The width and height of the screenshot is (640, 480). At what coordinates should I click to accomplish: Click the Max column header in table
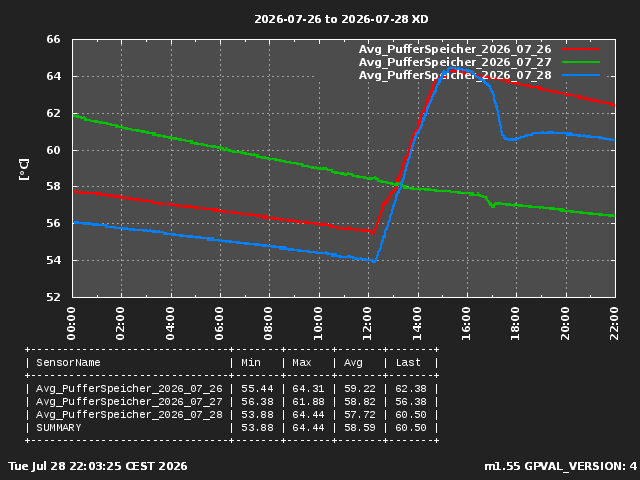302,362
